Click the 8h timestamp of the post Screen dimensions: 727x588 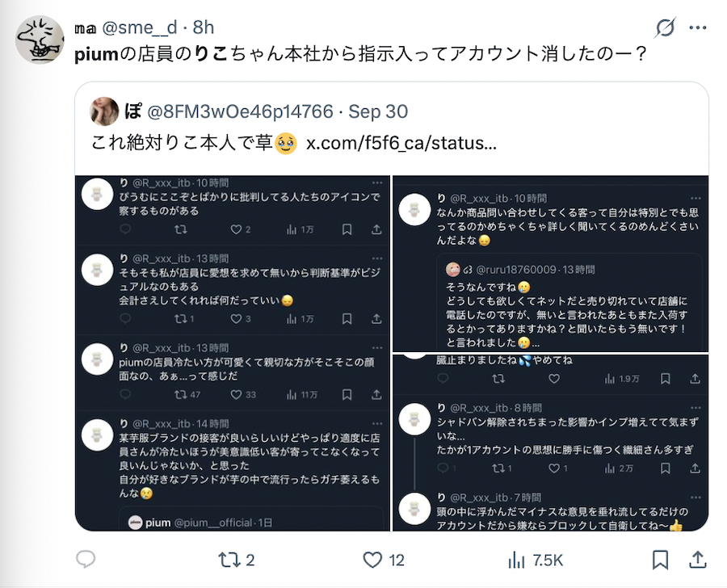[x=203, y=27]
